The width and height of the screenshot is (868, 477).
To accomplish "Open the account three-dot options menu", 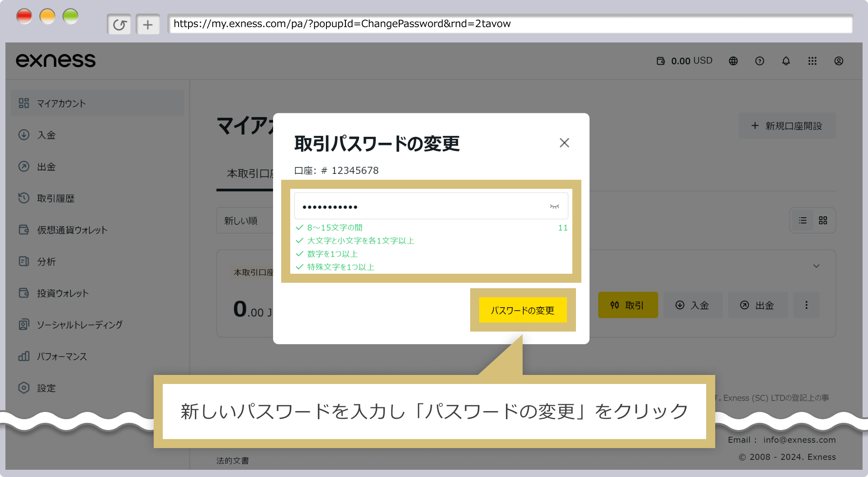I will [x=806, y=305].
